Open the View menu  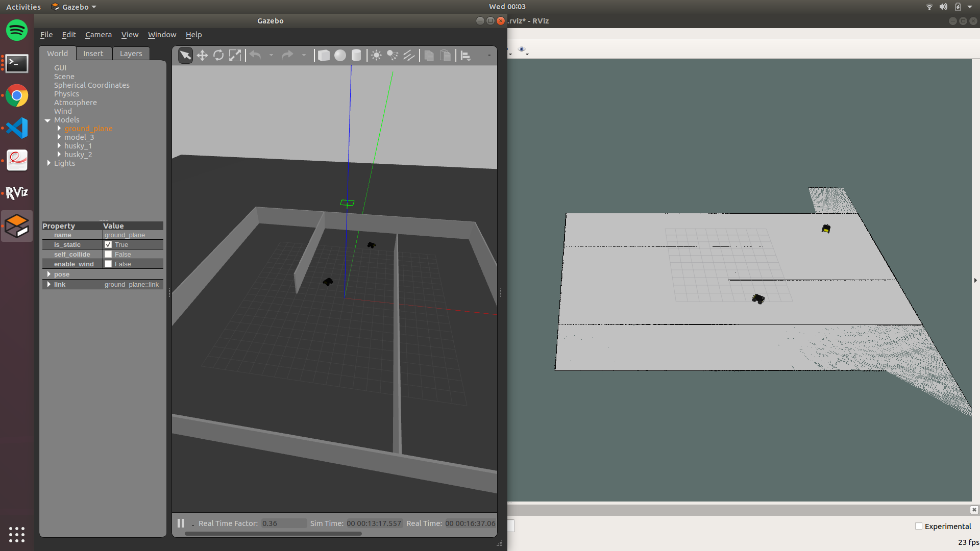coord(130,35)
